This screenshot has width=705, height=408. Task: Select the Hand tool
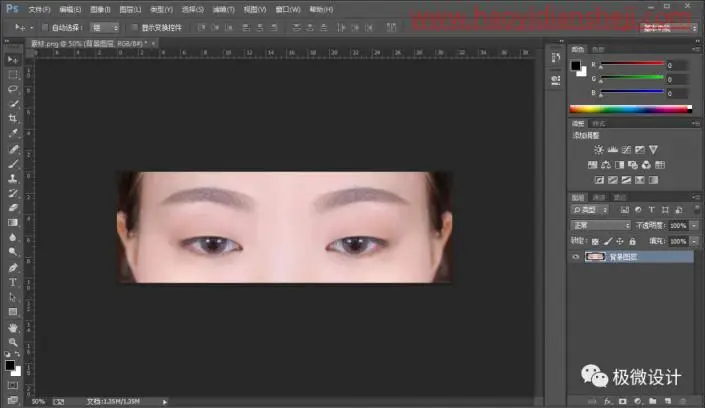(13, 327)
